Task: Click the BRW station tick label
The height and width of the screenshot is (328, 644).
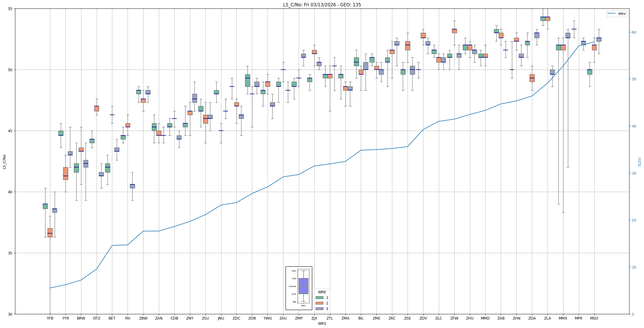Action: tap(81, 318)
